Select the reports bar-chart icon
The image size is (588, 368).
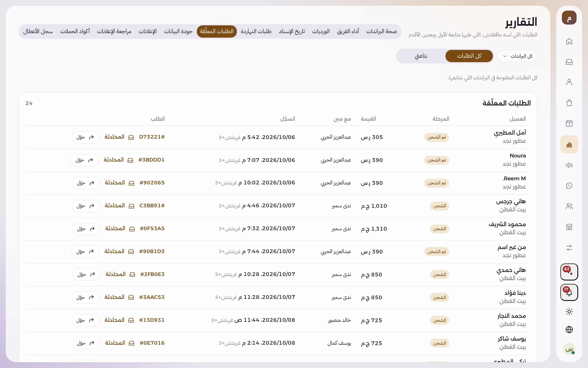tap(569, 144)
